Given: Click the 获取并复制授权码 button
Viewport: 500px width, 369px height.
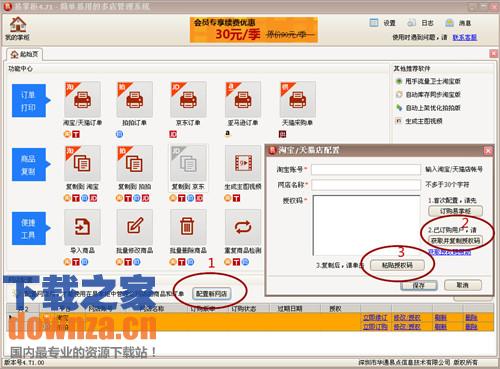Looking at the screenshot, I should click(455, 240).
